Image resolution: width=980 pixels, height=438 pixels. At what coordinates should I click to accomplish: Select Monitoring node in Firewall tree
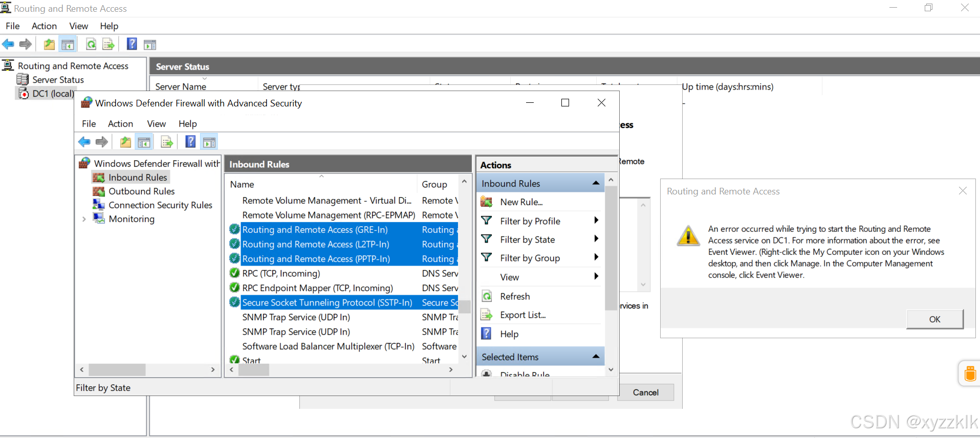(132, 219)
